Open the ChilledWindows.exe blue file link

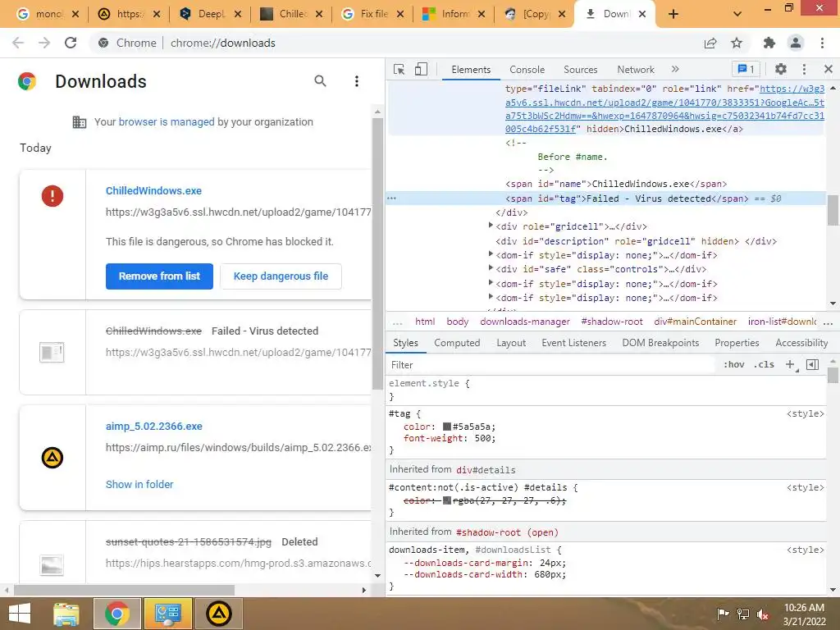(x=153, y=190)
